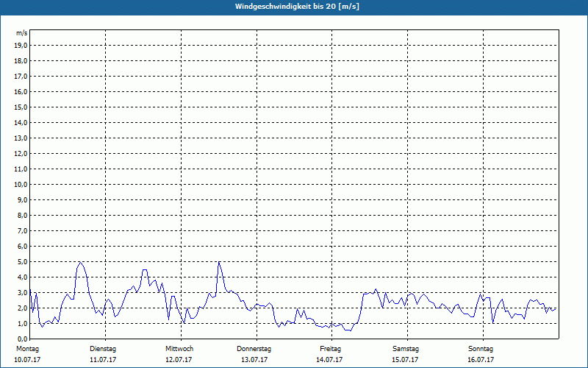Click the date 15.07.17
The height and width of the screenshot is (368, 588).
405,360
